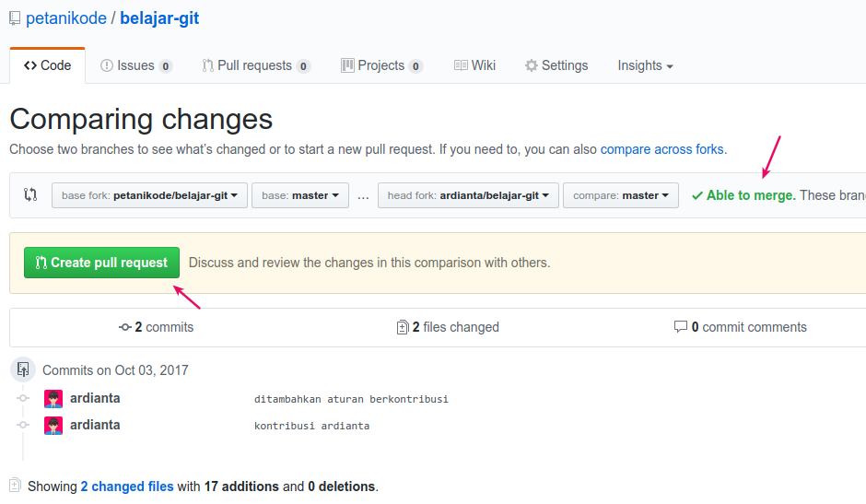Screen dimensions: 866x504
Task: Click the repository book icon beside petanikode
Action: (15, 18)
